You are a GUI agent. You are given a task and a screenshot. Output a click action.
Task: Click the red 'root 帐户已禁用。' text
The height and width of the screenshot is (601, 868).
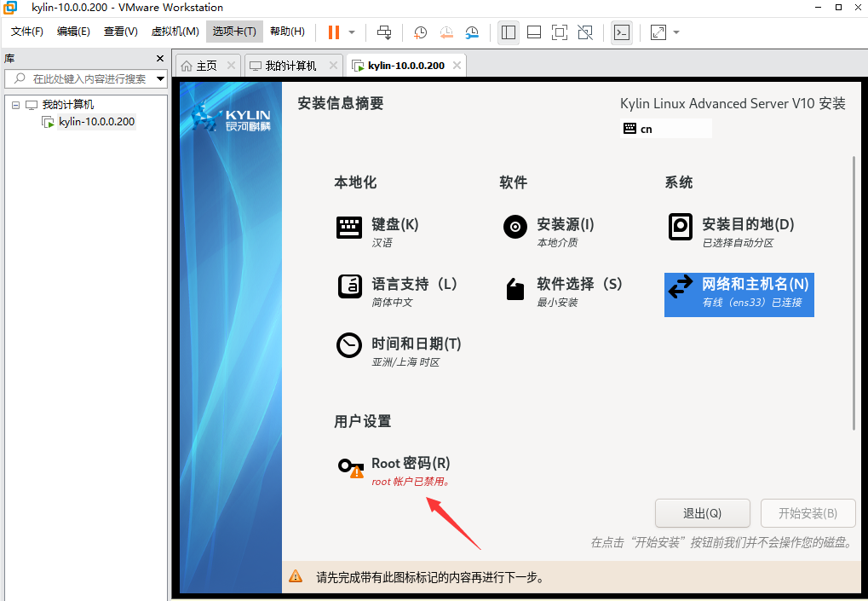[x=411, y=482]
